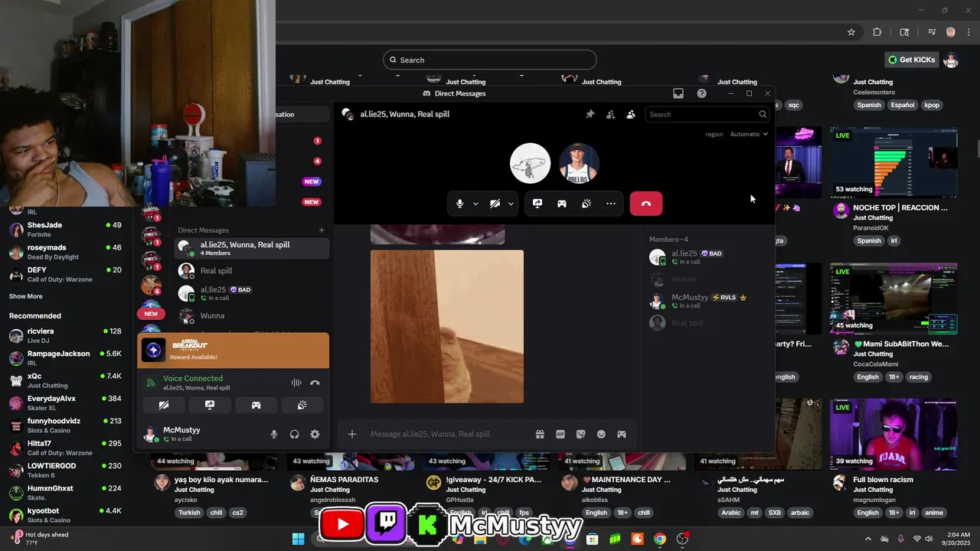Deafen with headphones icon in user panel
The width and height of the screenshot is (980, 551).
pyautogui.click(x=295, y=434)
